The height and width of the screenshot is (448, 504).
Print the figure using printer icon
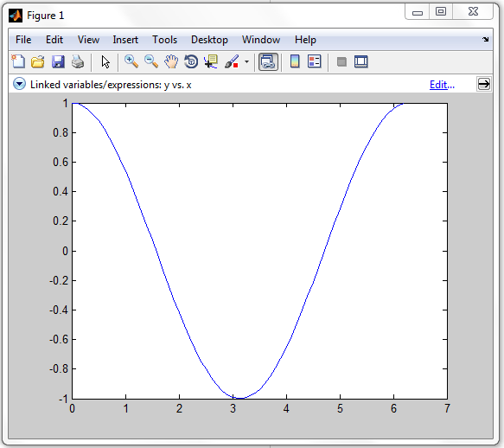point(78,61)
